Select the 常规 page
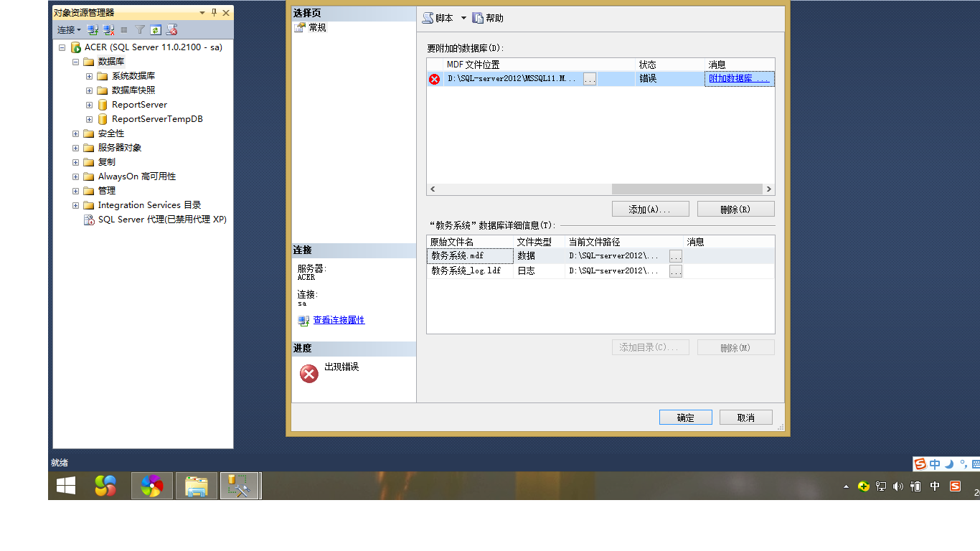Image resolution: width=980 pixels, height=551 pixels. click(317, 28)
